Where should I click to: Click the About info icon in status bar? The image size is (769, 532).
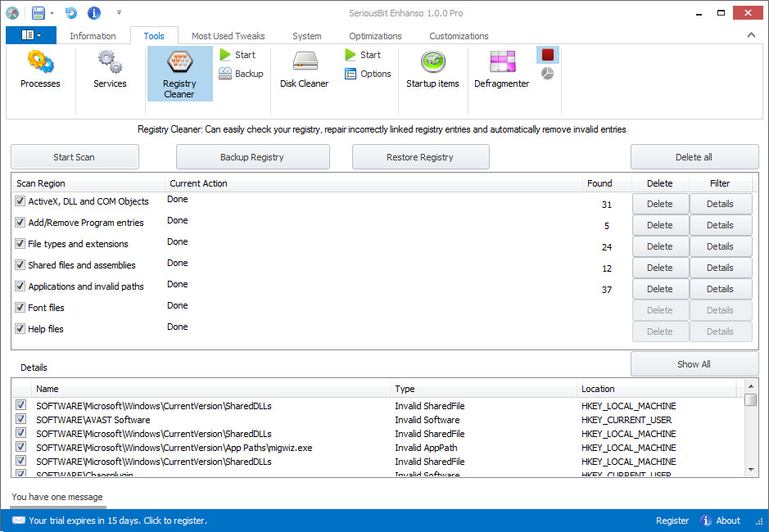pos(706,521)
